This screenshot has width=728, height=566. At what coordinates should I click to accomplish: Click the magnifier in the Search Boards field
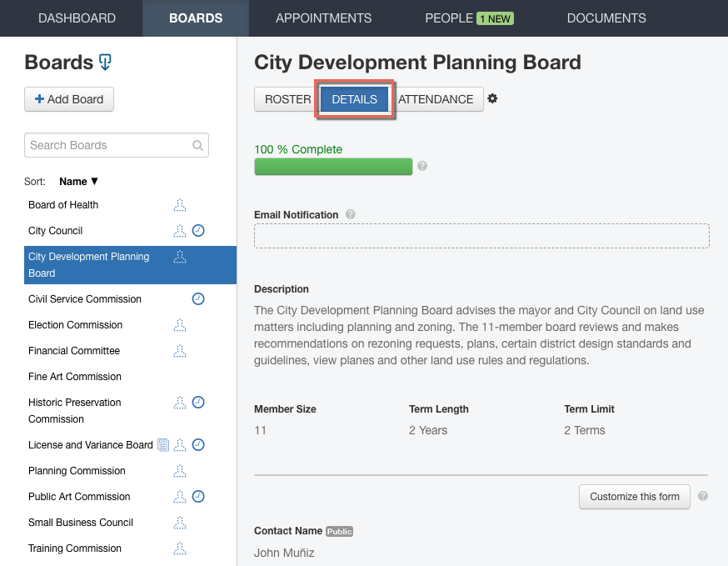pos(197,144)
